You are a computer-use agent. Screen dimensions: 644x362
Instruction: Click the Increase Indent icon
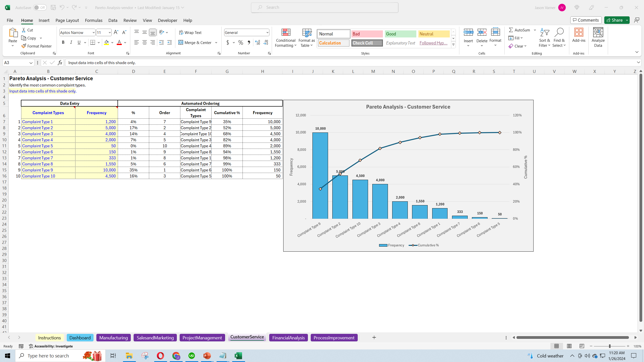pyautogui.click(x=170, y=42)
